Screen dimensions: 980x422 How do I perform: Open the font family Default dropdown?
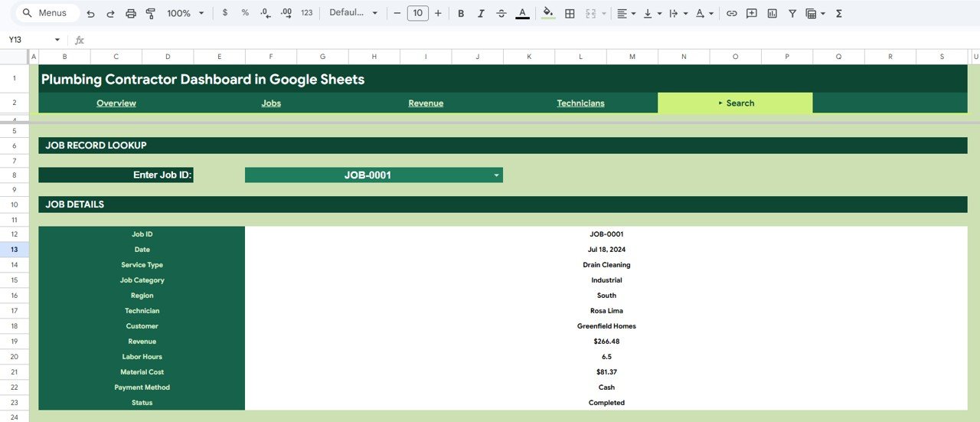pos(354,13)
